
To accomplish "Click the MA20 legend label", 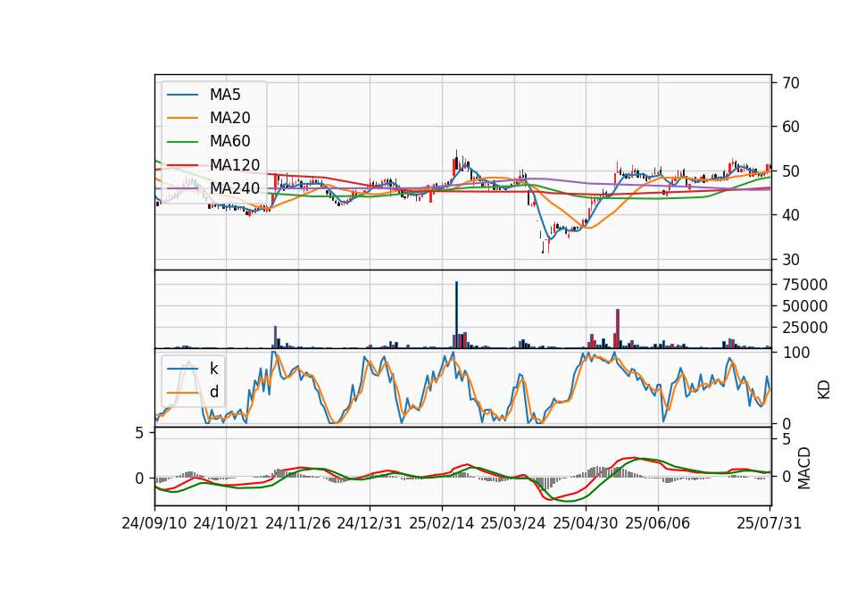I will [x=230, y=118].
